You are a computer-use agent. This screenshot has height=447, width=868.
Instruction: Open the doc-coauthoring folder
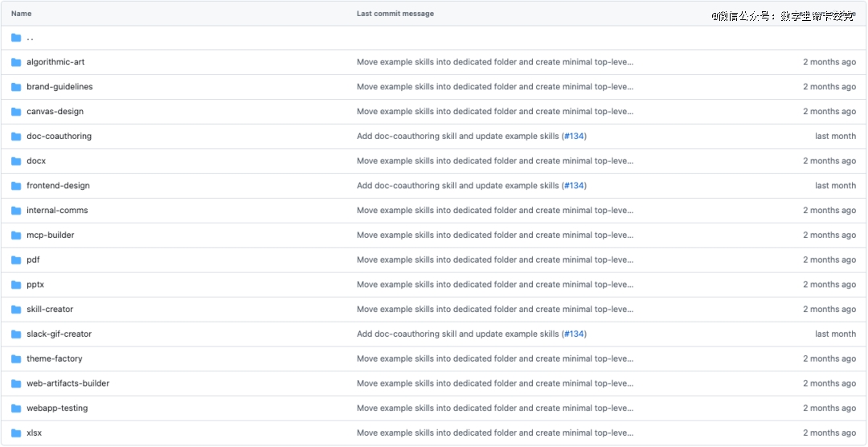tap(59, 137)
